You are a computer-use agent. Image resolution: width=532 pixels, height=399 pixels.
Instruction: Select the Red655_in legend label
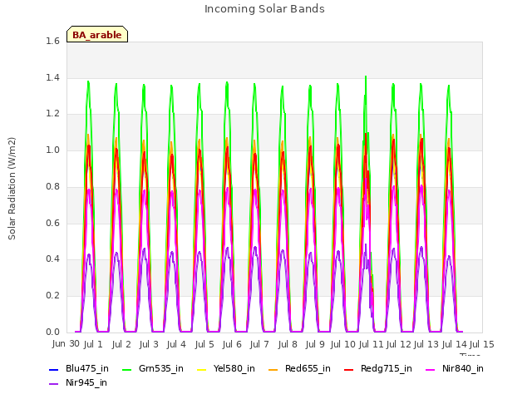[308, 369]
